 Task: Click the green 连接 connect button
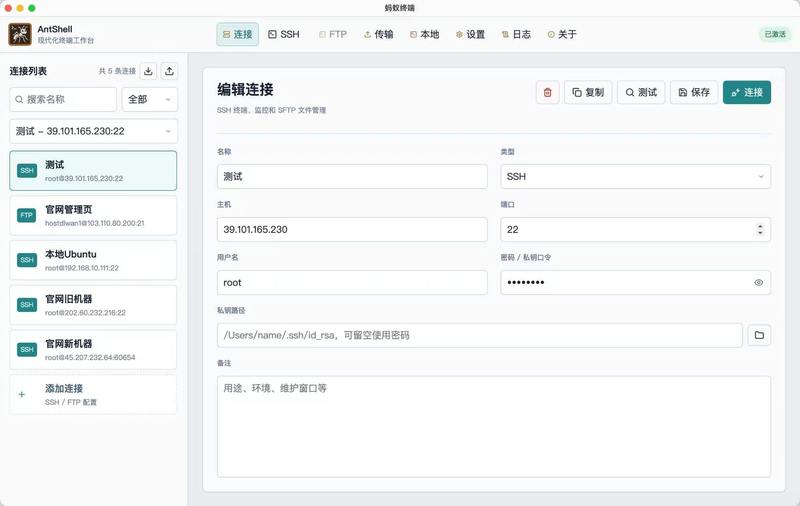746,92
